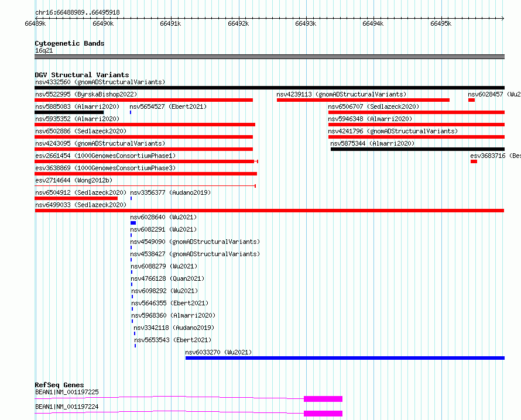The image size is (521, 420).
Task: Click the nsv4538427 gnomADStructuralVariants label
Action: click(x=195, y=254)
